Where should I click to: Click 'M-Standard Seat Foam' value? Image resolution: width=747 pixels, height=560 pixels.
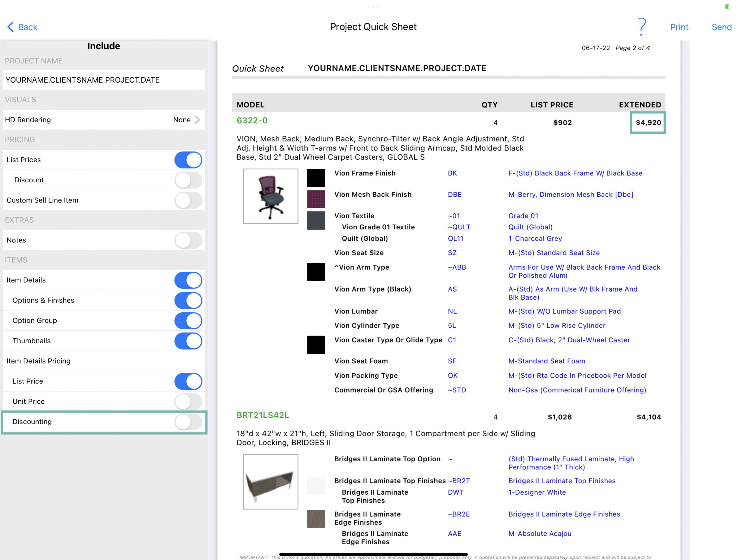coord(547,361)
